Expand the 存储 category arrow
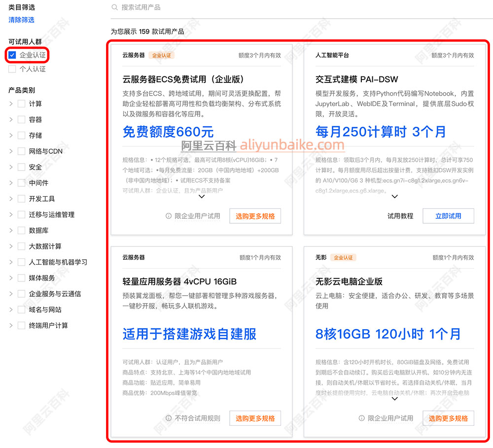This screenshot has height=448, width=493. 11,136
